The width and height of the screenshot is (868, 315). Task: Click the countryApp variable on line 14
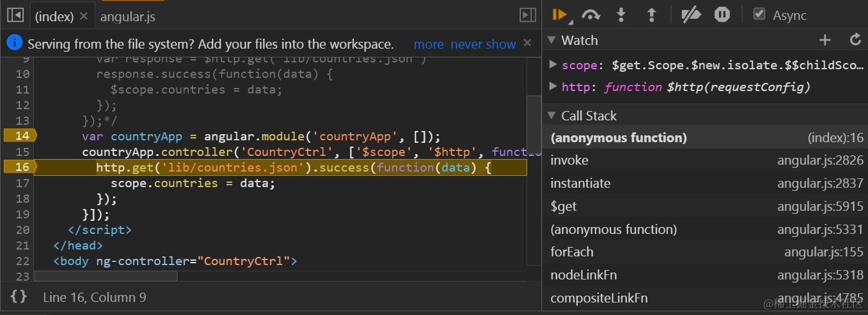[x=147, y=137]
